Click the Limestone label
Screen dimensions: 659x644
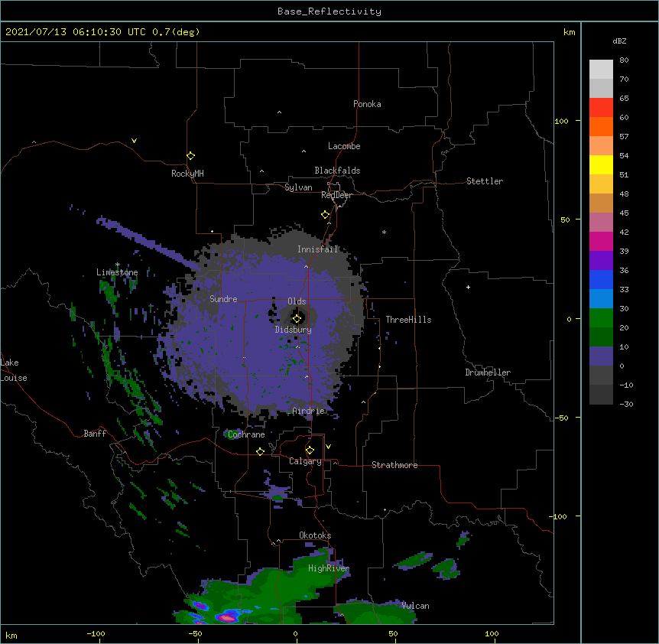[x=117, y=272]
